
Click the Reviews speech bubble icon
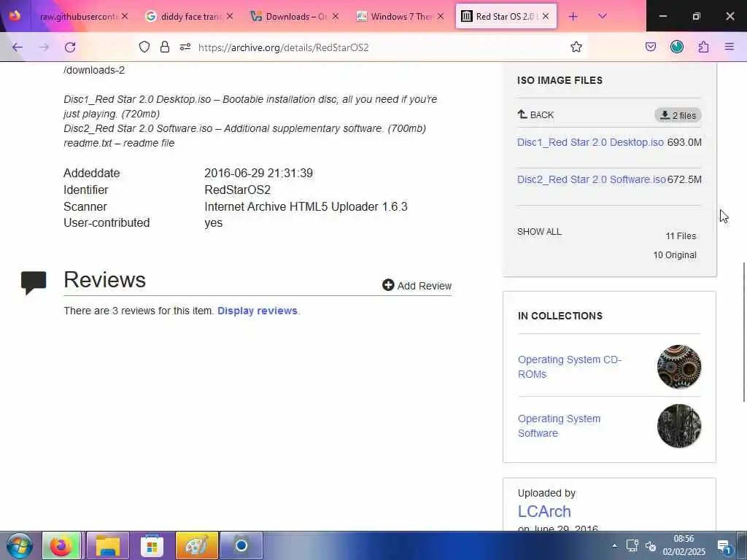coord(34,283)
